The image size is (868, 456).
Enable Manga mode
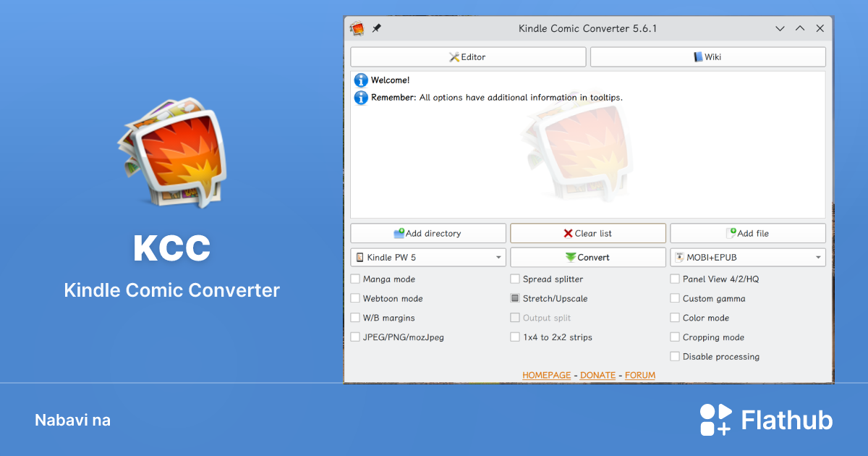coord(355,279)
